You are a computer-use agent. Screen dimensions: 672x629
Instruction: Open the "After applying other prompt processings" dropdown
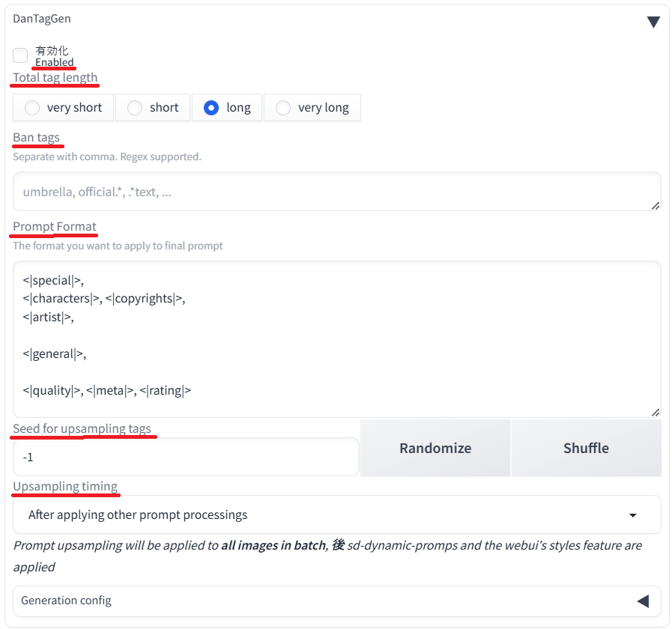tap(330, 515)
